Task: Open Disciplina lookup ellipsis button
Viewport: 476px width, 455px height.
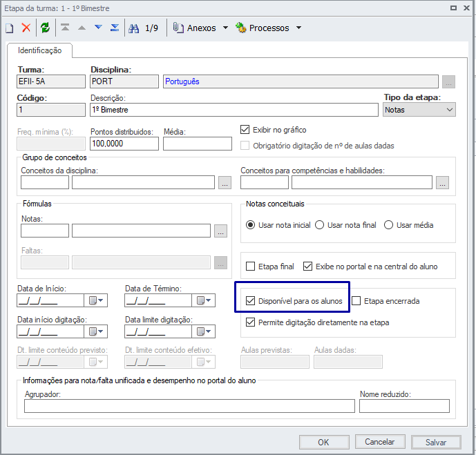Action: point(448,81)
